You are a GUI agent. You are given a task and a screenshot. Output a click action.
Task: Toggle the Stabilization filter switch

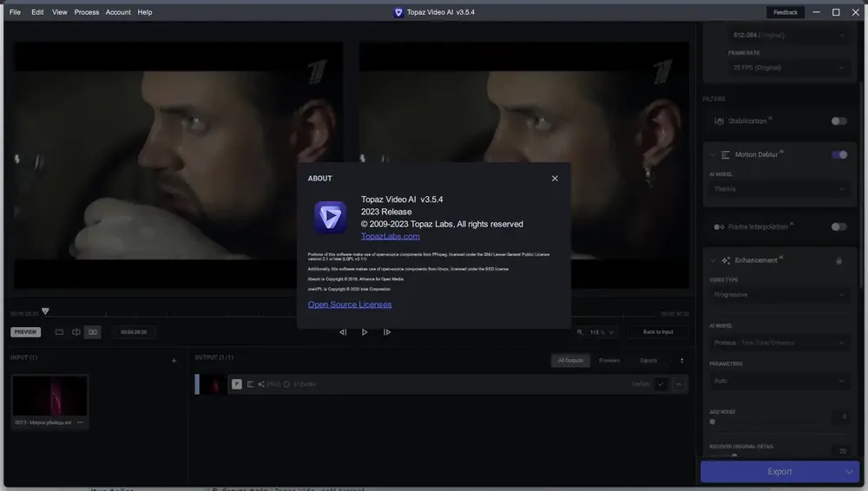838,121
